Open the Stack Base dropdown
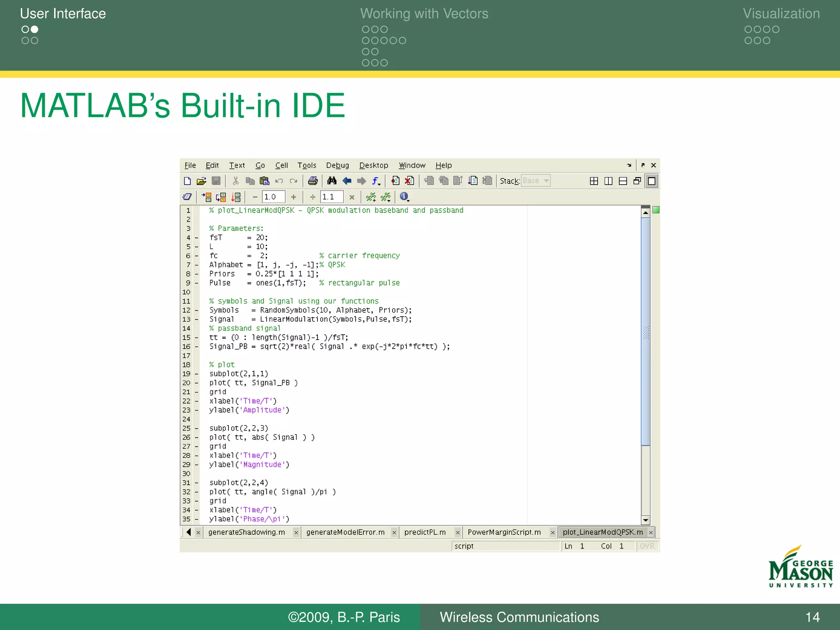The height and width of the screenshot is (630, 840). [x=536, y=181]
